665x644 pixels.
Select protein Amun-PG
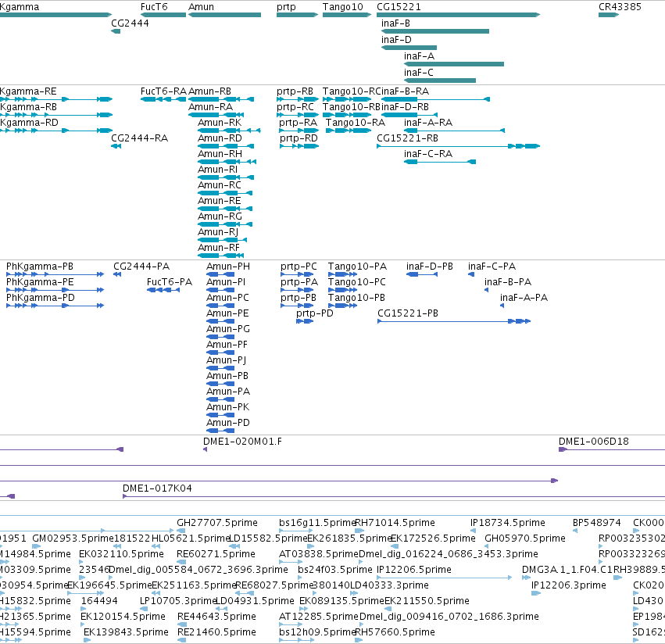[x=228, y=329]
